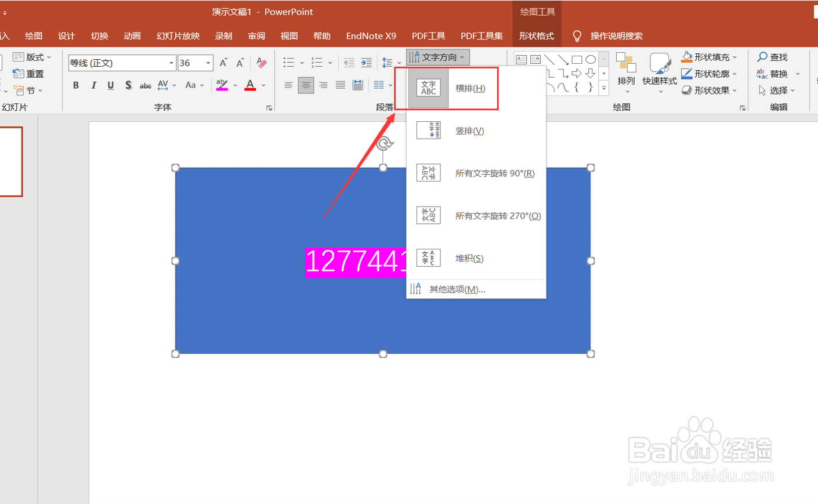Select the right brace shape
Image resolution: width=818 pixels, height=504 pixels.
coord(591,87)
